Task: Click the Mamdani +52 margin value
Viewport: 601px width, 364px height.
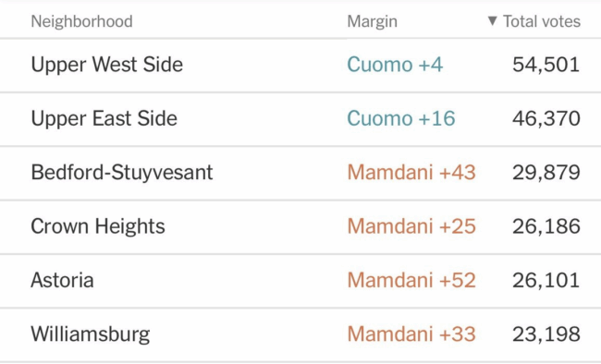Action: pyautogui.click(x=411, y=280)
